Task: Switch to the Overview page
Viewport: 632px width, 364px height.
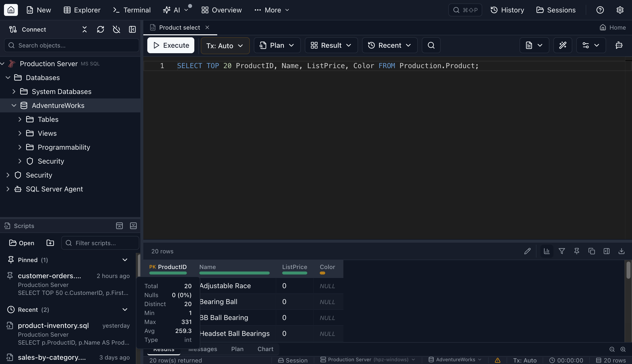Action: coord(221,10)
